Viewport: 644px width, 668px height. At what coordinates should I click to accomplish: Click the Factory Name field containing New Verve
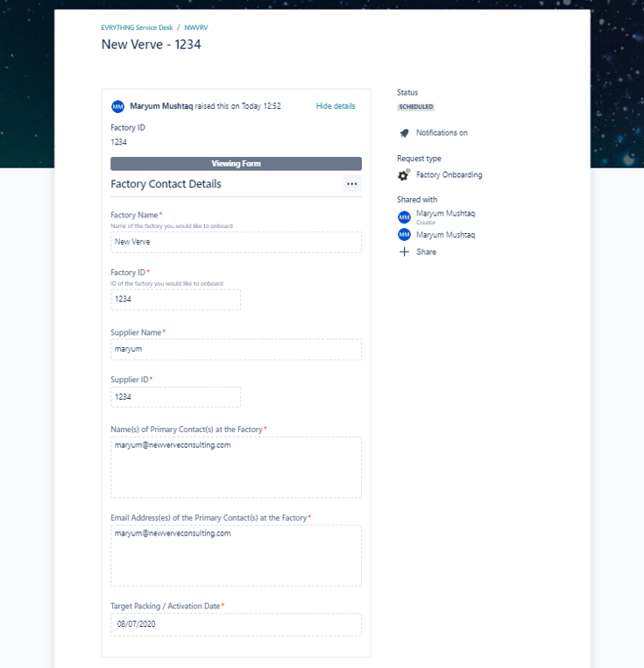(x=236, y=242)
